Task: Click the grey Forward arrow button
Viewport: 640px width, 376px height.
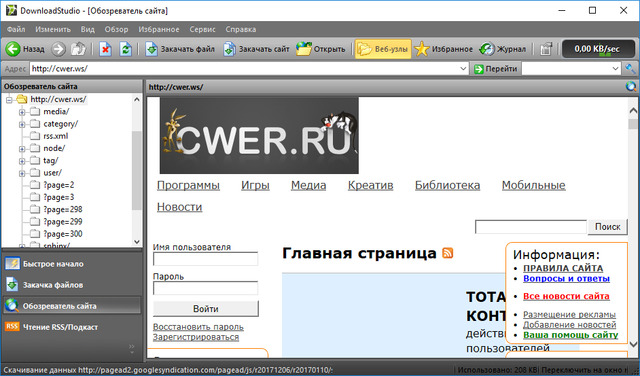Action: tap(58, 49)
